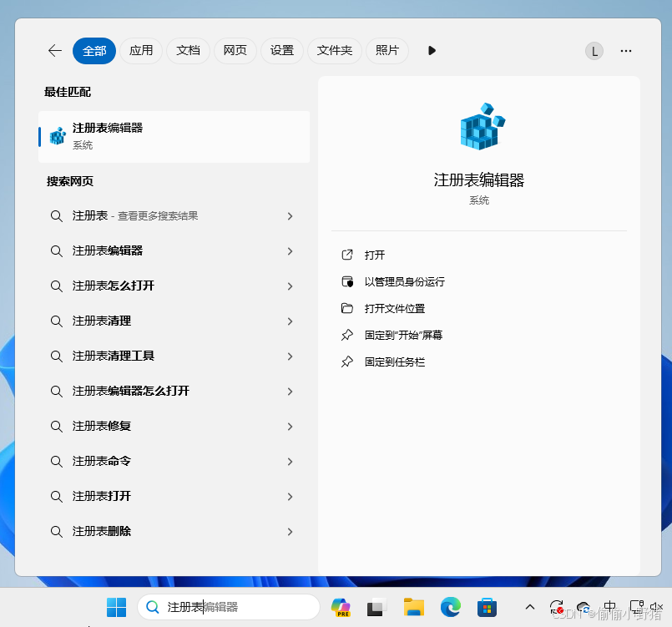Image resolution: width=672 pixels, height=627 pixels.
Task: Expand the 注册表清理 search suggestion
Action: pyautogui.click(x=290, y=321)
